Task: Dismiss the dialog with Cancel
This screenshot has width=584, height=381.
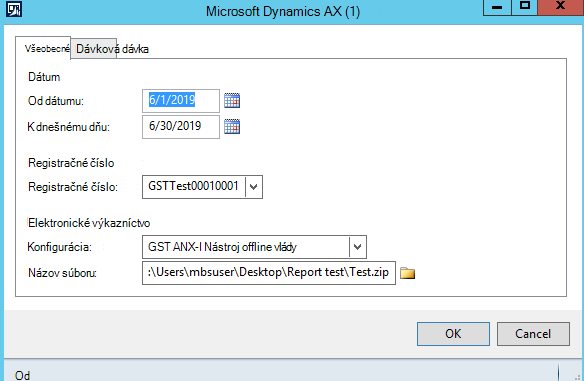Action: click(x=533, y=334)
